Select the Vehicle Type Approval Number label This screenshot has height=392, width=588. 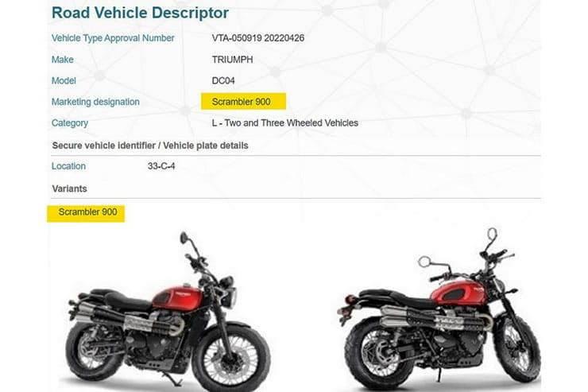tap(113, 38)
